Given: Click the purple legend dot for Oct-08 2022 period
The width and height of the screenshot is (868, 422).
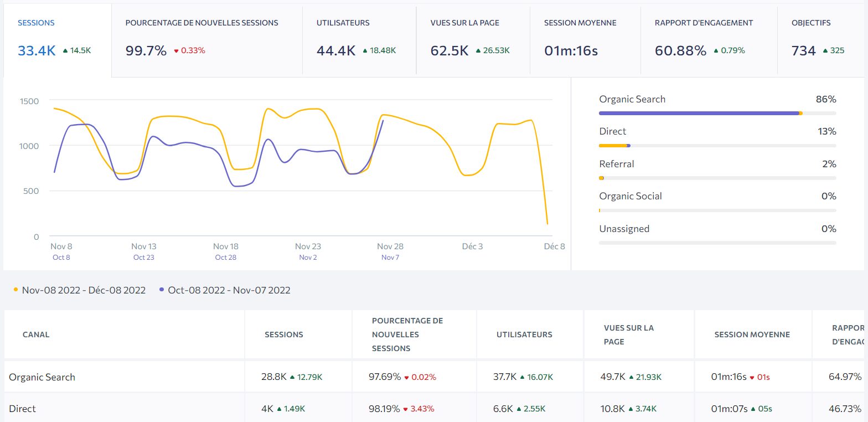Looking at the screenshot, I should pyautogui.click(x=162, y=290).
